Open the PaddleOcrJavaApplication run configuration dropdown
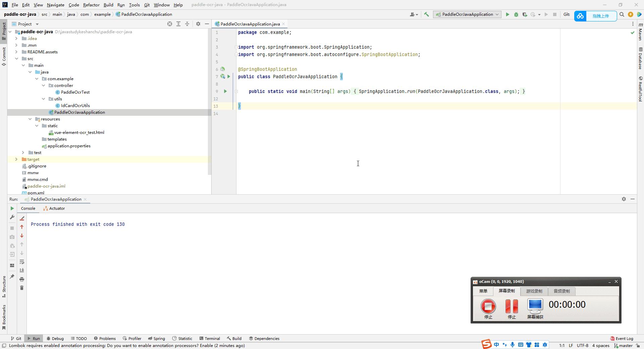This screenshot has height=349, width=644. tap(467, 14)
